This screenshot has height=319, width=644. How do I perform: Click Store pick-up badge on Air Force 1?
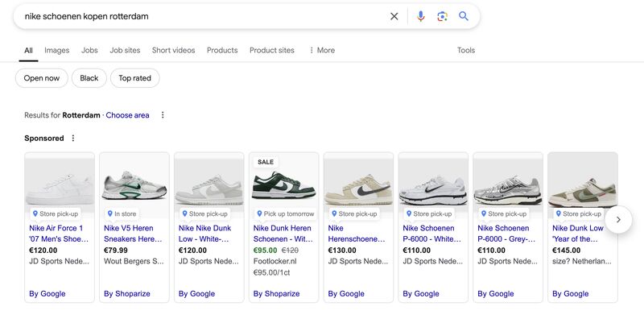(56, 213)
